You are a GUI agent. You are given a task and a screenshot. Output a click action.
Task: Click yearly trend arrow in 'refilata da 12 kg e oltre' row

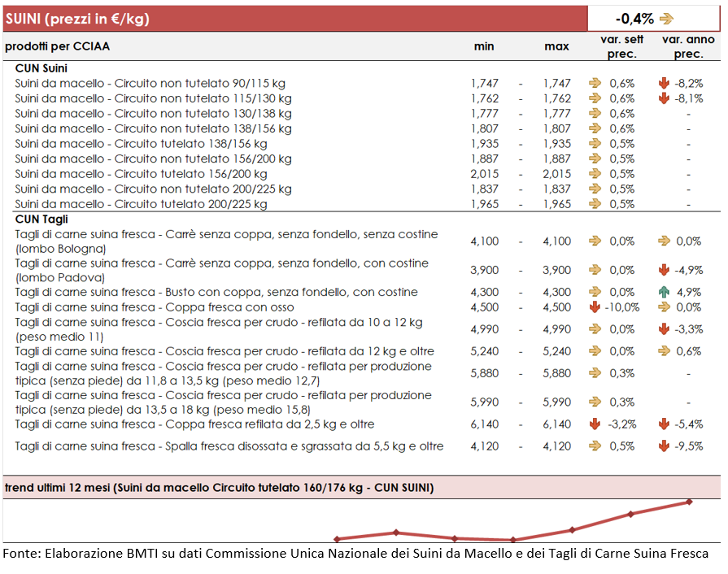pos(664,351)
